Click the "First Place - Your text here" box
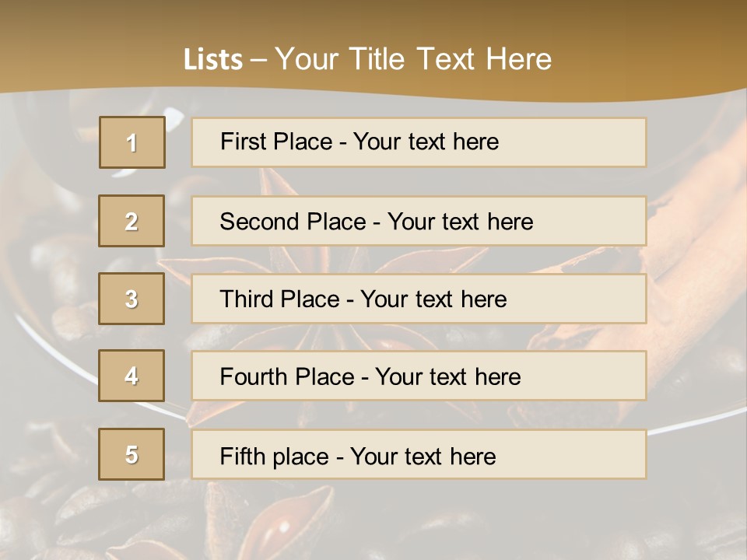Image resolution: width=747 pixels, height=560 pixels. [419, 142]
